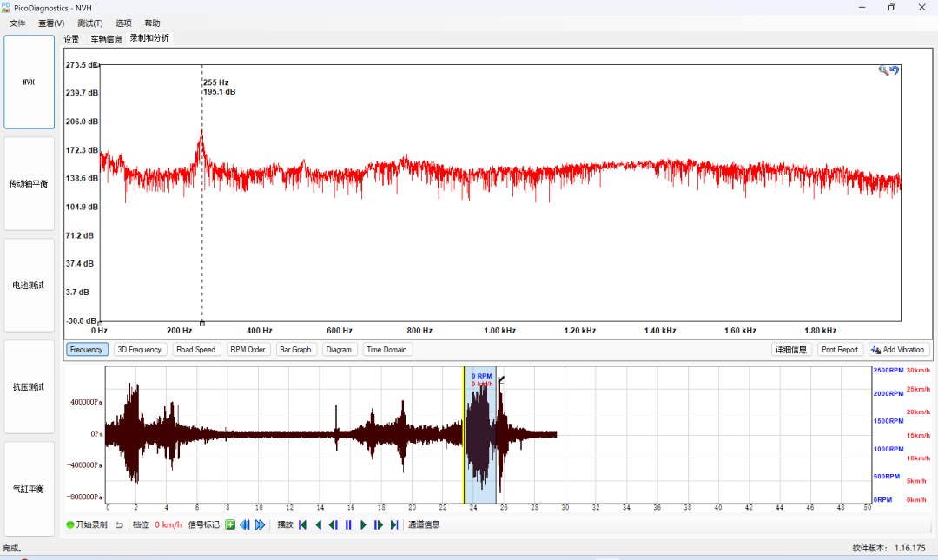Switch to the 车辆信息 tab
Viewport: 938px width, 560px height.
tap(106, 39)
